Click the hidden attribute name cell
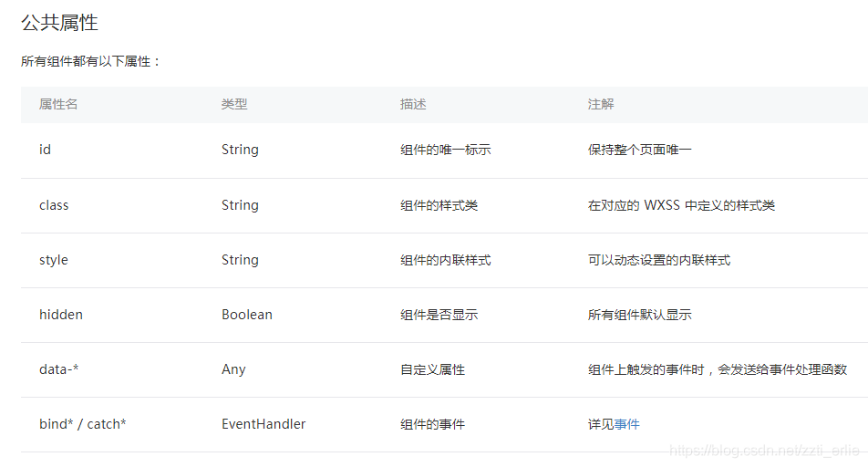The image size is (868, 467). pos(61,315)
